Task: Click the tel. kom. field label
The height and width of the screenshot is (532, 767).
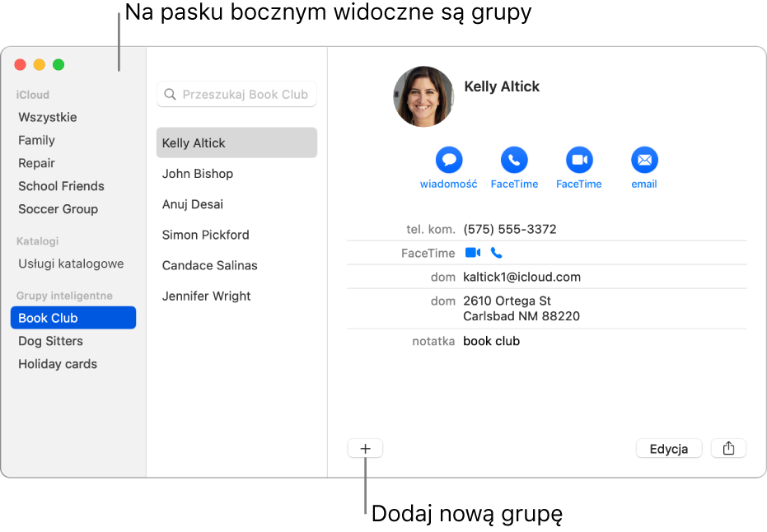Action: click(x=430, y=229)
